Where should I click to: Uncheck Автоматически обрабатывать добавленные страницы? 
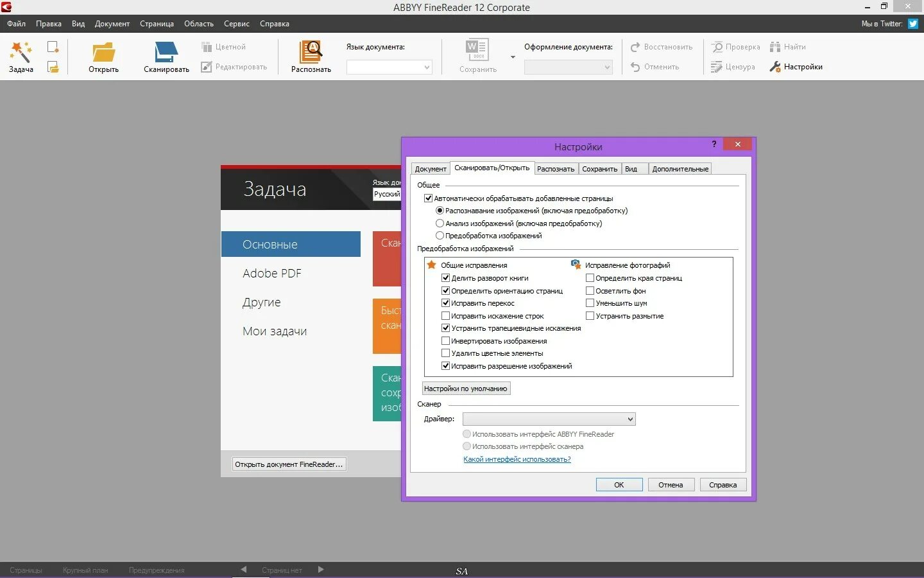pyautogui.click(x=428, y=198)
